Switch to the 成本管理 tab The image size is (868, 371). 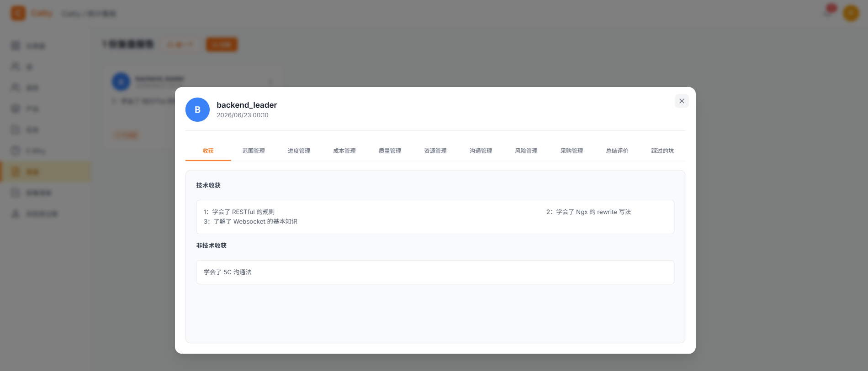tap(344, 151)
